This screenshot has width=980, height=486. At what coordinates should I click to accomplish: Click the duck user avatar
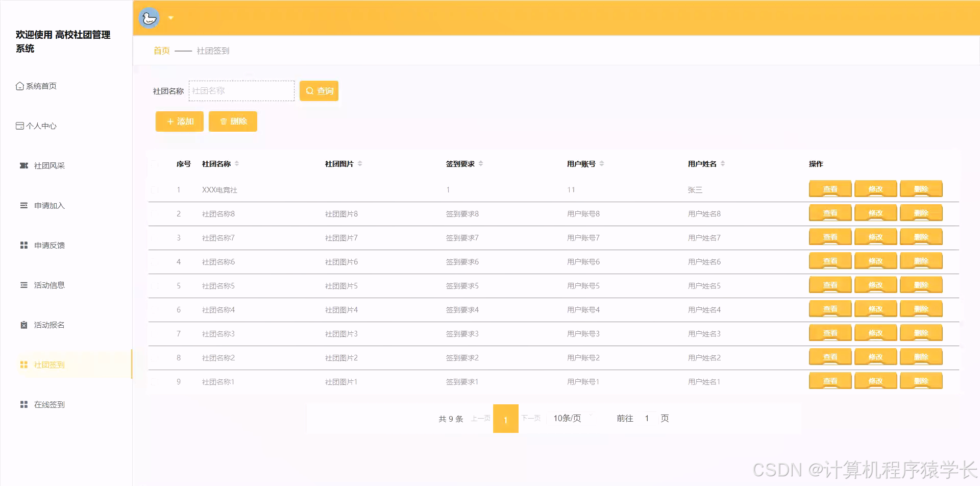pos(149,18)
